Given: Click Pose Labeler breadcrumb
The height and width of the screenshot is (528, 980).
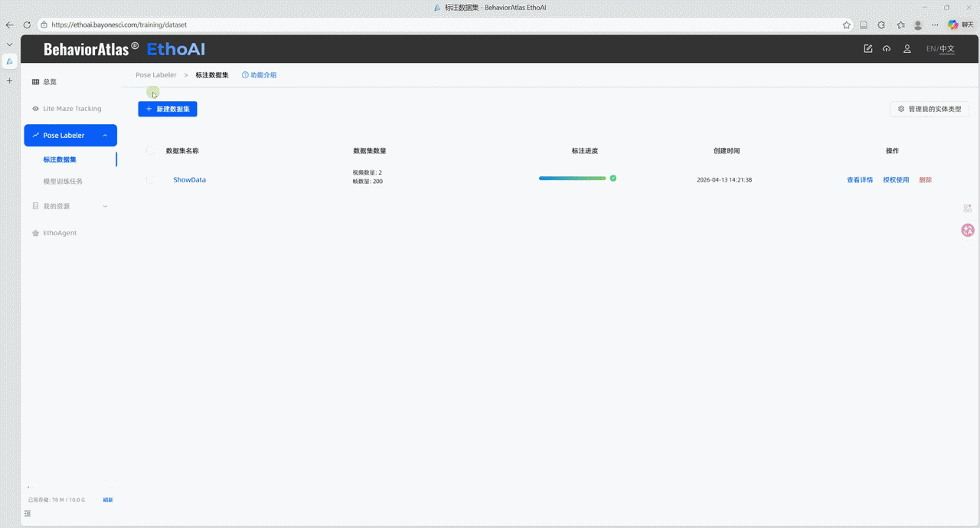Looking at the screenshot, I should click(x=156, y=75).
